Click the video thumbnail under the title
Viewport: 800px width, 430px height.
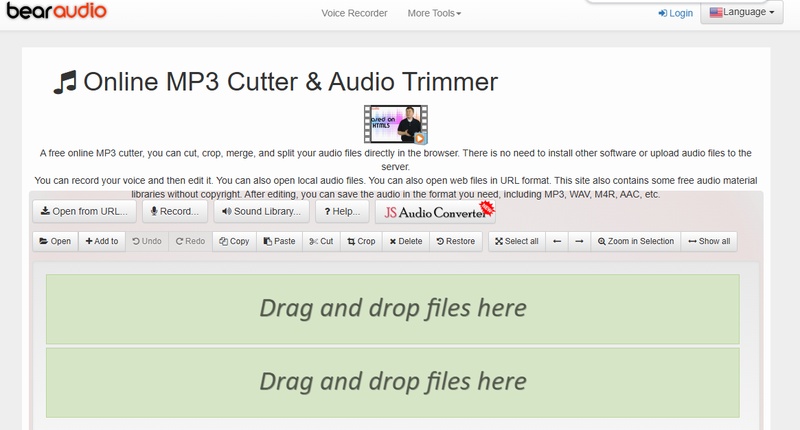pyautogui.click(x=396, y=125)
